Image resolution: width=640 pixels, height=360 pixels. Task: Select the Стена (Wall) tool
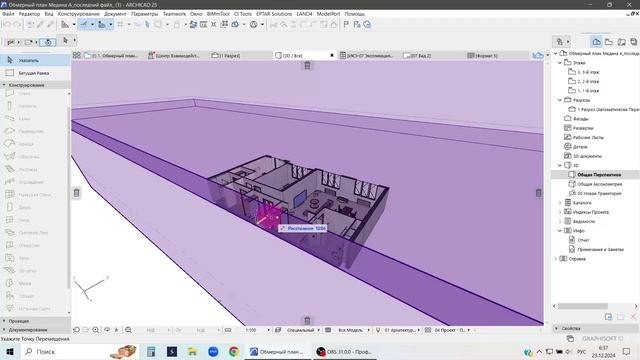[33, 93]
